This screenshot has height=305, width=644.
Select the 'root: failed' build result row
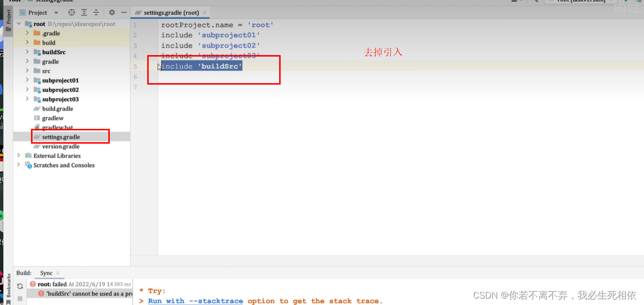(x=80, y=284)
